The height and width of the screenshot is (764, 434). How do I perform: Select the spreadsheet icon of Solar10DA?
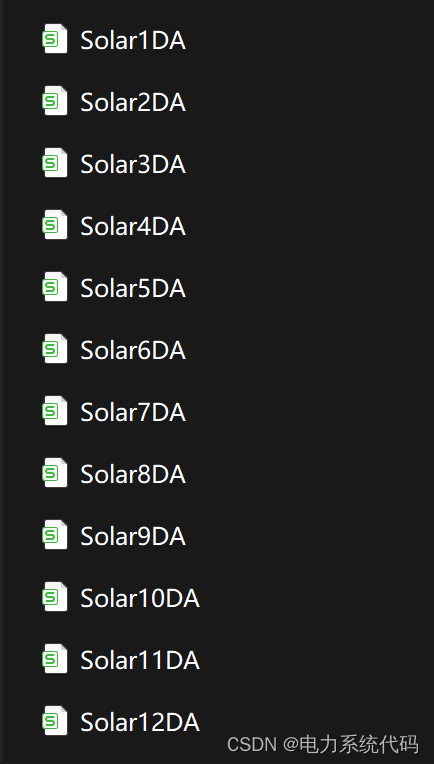(x=55, y=597)
